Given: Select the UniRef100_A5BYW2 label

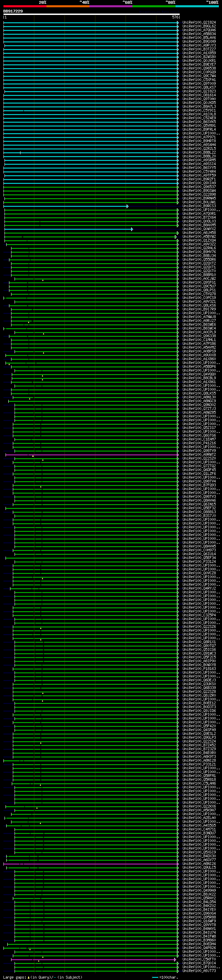Looking at the screenshot, I should pos(199,237).
